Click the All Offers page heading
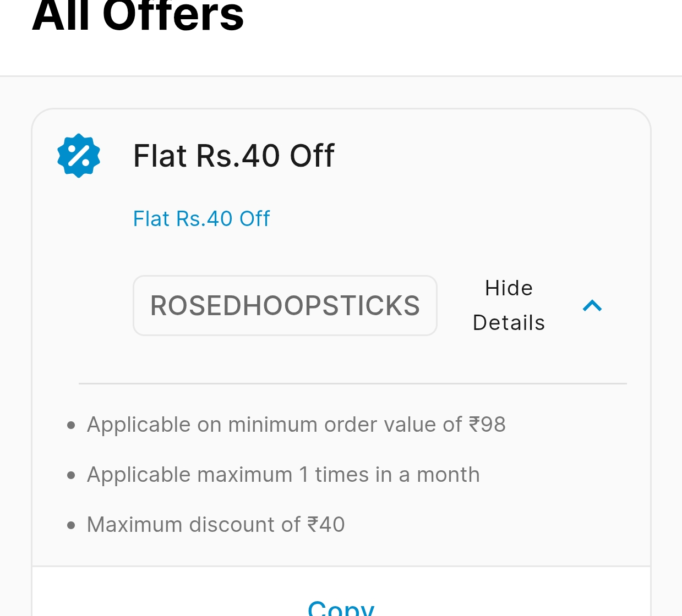The height and width of the screenshot is (616, 682). [138, 15]
